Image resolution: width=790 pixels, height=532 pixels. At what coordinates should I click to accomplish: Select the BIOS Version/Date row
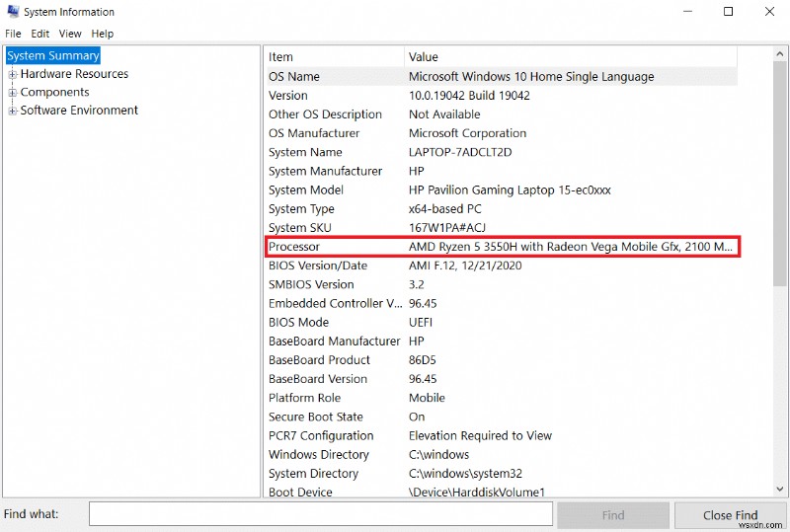[x=502, y=266]
